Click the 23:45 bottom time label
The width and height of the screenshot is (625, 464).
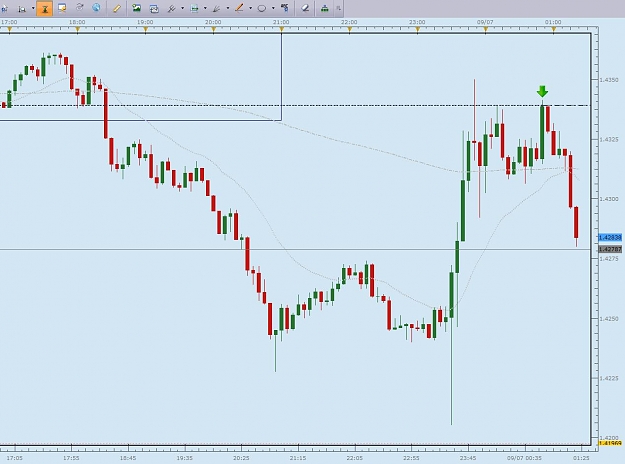click(x=468, y=458)
